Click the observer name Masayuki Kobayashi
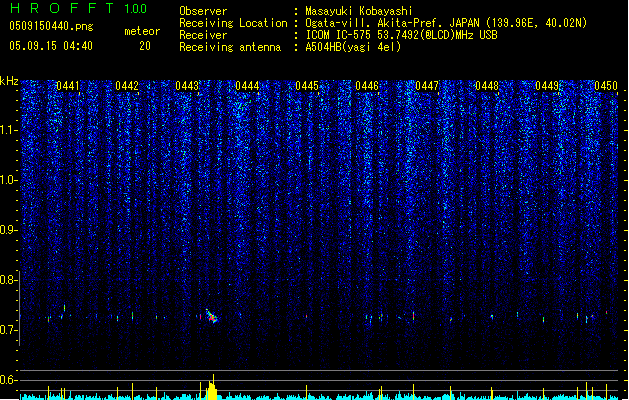 click(359, 11)
